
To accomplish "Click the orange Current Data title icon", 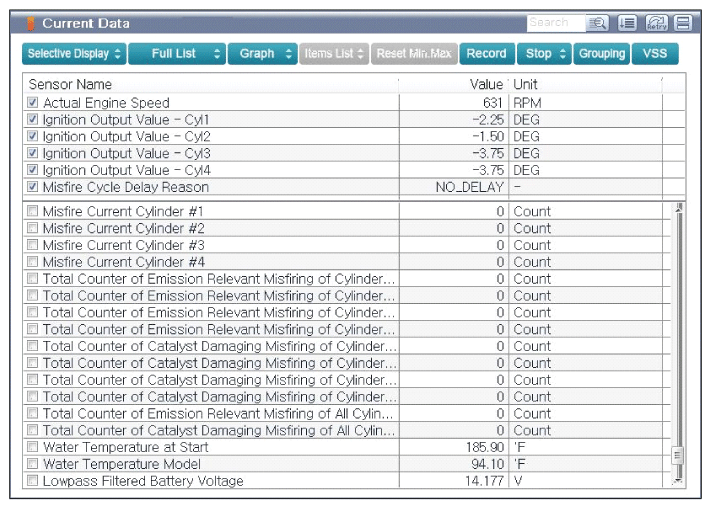I will pyautogui.click(x=31, y=24).
